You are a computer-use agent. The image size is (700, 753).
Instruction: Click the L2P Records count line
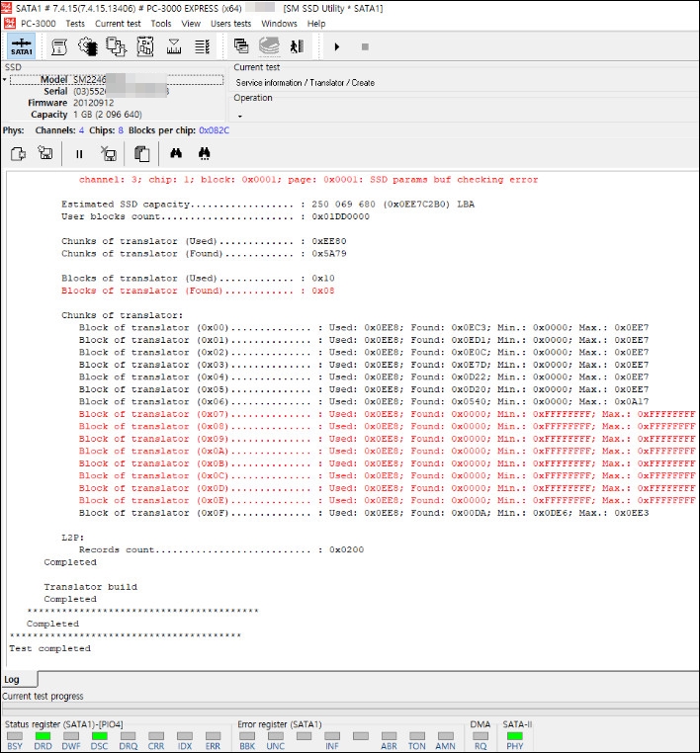point(221,549)
